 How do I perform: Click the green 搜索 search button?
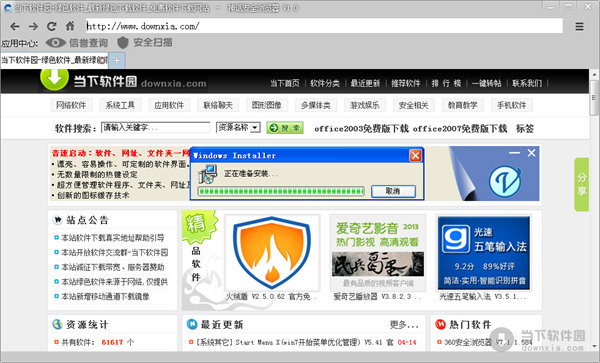point(285,128)
